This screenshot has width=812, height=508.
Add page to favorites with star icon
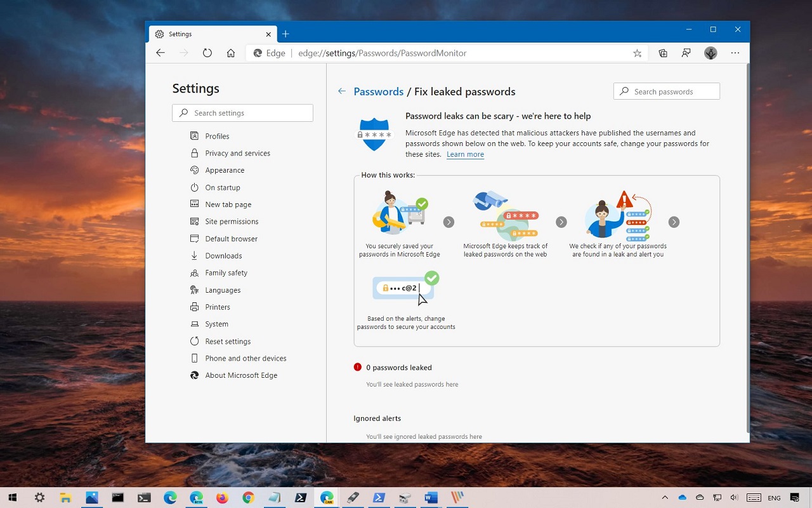[x=637, y=53]
